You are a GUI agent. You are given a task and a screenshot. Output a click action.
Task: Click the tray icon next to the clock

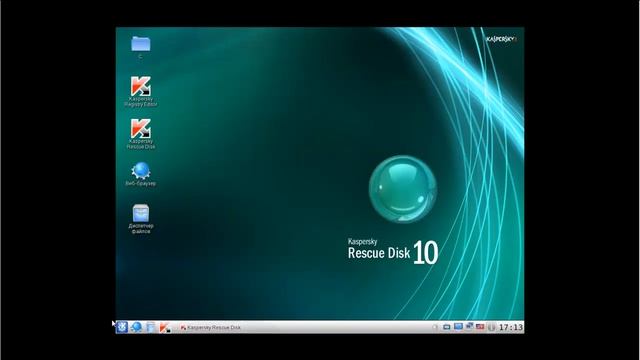[491, 327]
